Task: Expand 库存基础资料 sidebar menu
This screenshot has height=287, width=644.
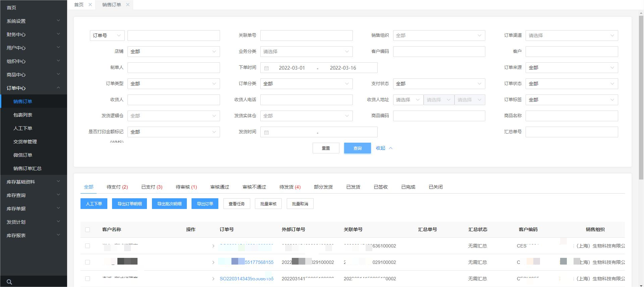Action: pyautogui.click(x=34, y=182)
